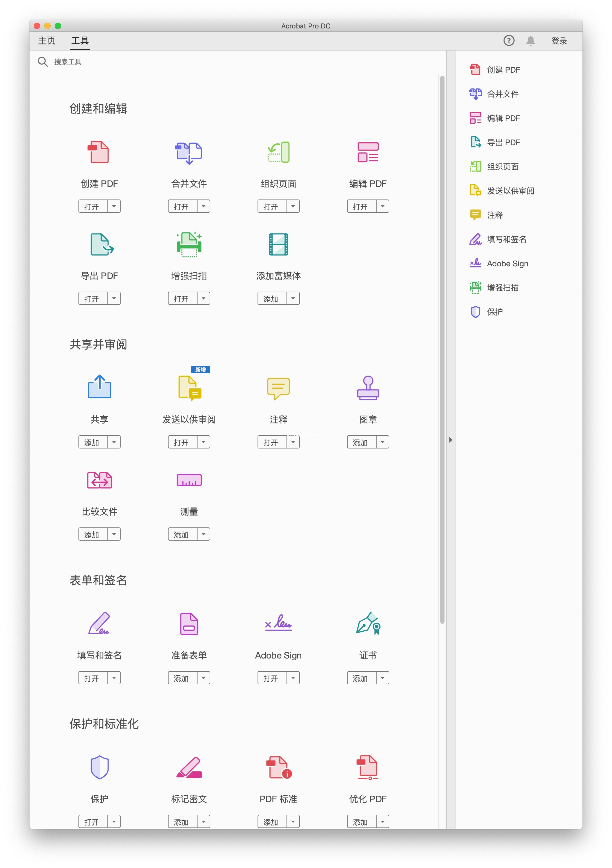This screenshot has width=612, height=868.
Task: Expand dropdown arrow next to 合并文件 打开
Action: (x=204, y=206)
